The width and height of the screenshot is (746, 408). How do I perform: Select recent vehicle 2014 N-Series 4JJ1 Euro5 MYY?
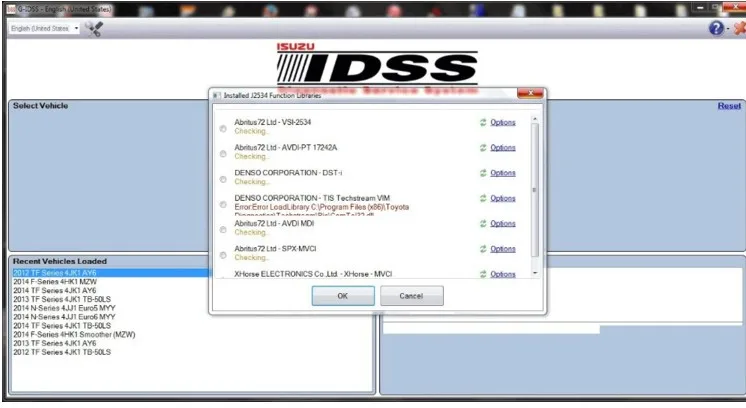click(64, 308)
